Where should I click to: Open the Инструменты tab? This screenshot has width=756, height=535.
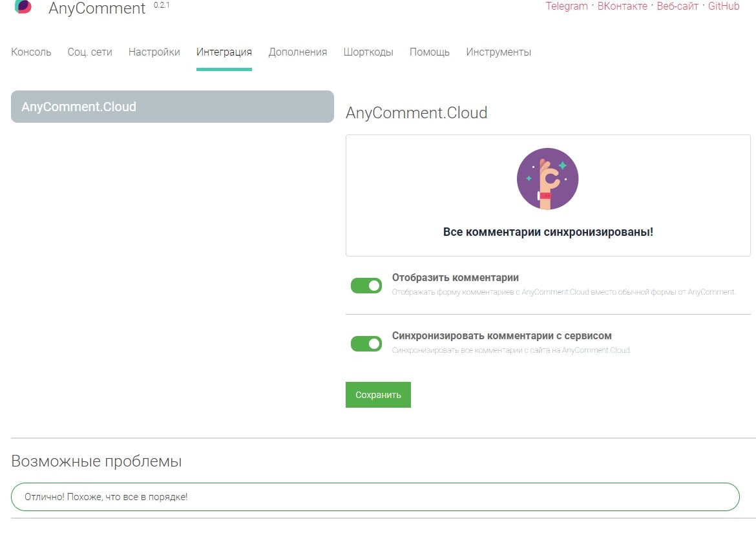pos(499,52)
